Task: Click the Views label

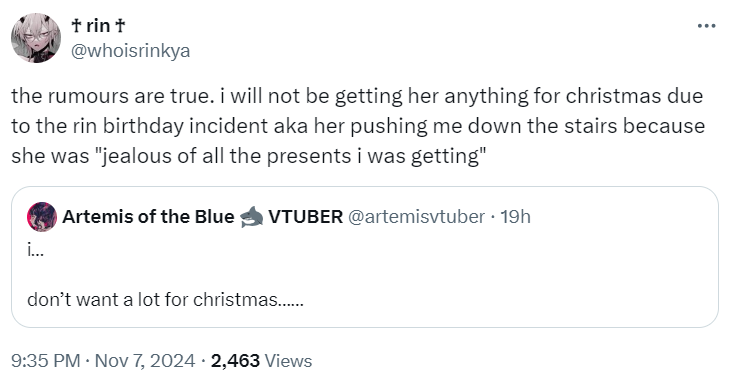Action: click(289, 361)
